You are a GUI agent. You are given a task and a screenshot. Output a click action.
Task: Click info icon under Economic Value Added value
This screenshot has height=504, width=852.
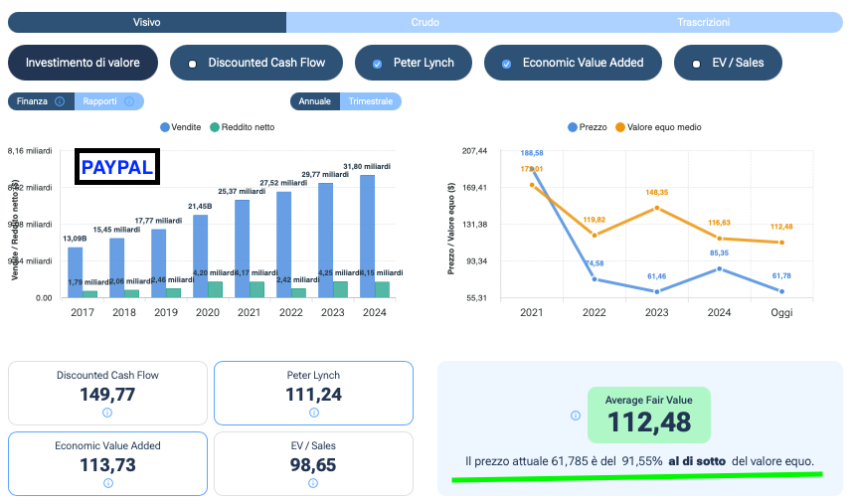click(x=107, y=482)
